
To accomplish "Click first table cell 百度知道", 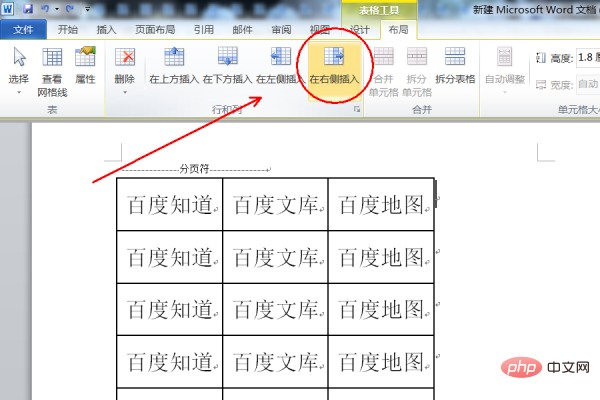I will [169, 205].
